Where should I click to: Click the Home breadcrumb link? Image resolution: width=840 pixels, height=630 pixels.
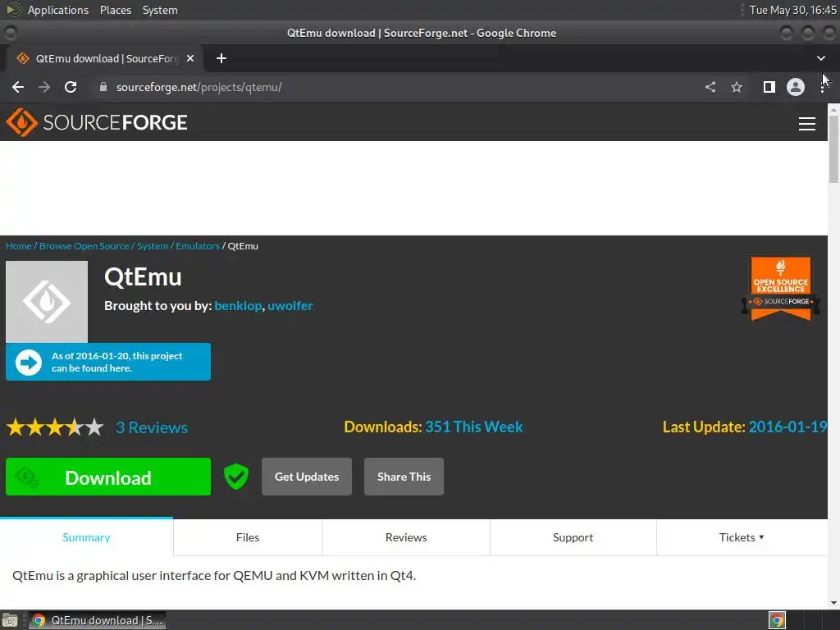(19, 246)
